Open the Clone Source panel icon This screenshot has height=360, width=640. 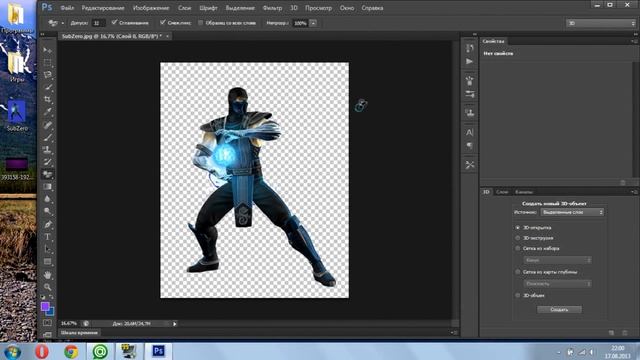click(470, 113)
